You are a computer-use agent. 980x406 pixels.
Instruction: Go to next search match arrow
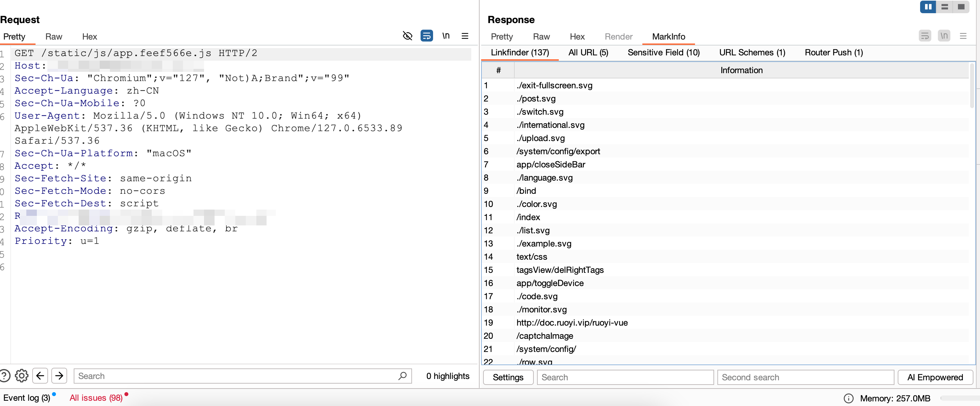pyautogui.click(x=59, y=376)
